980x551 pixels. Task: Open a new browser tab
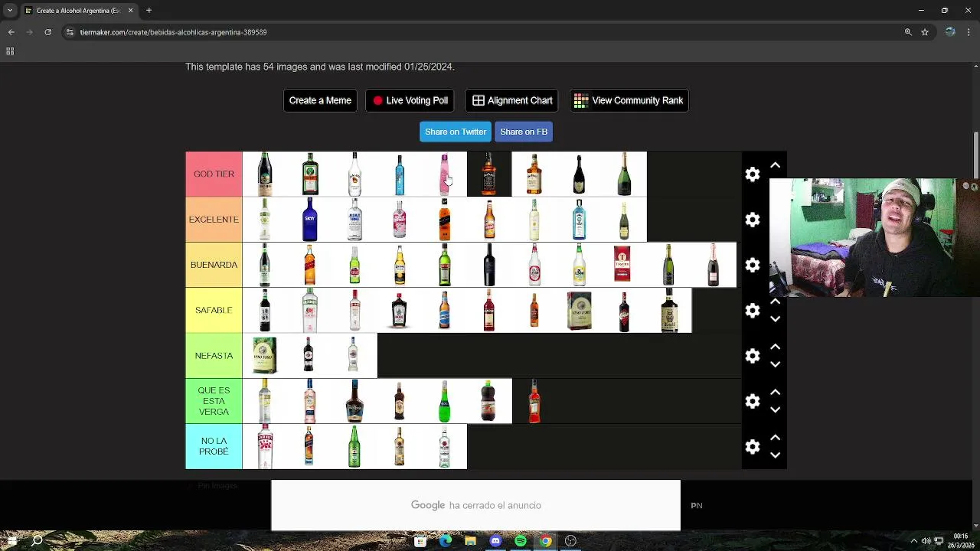point(149,11)
